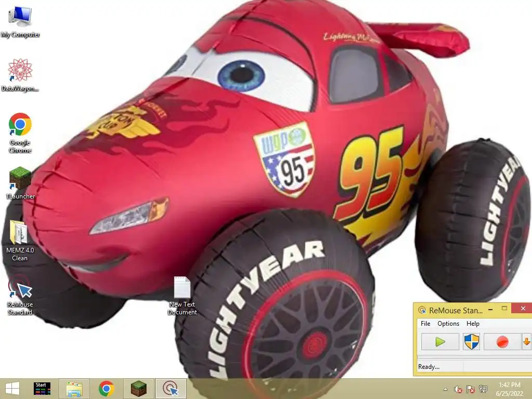Click the muted volume tray icon

click(x=458, y=390)
